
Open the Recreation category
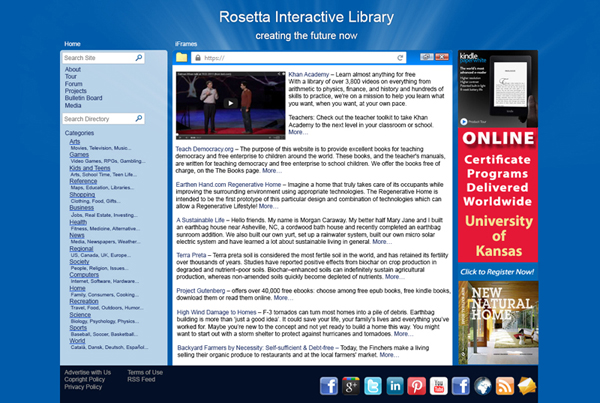pyautogui.click(x=84, y=301)
